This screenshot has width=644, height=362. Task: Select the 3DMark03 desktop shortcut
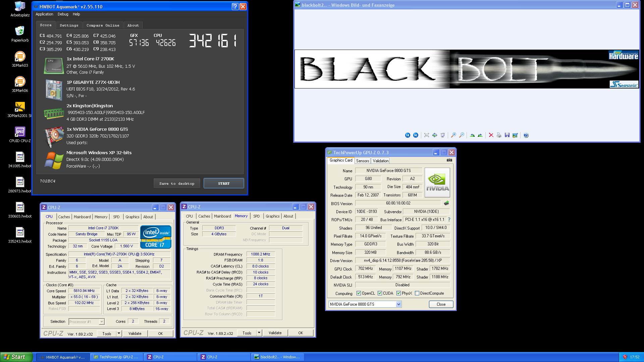coord(20,59)
